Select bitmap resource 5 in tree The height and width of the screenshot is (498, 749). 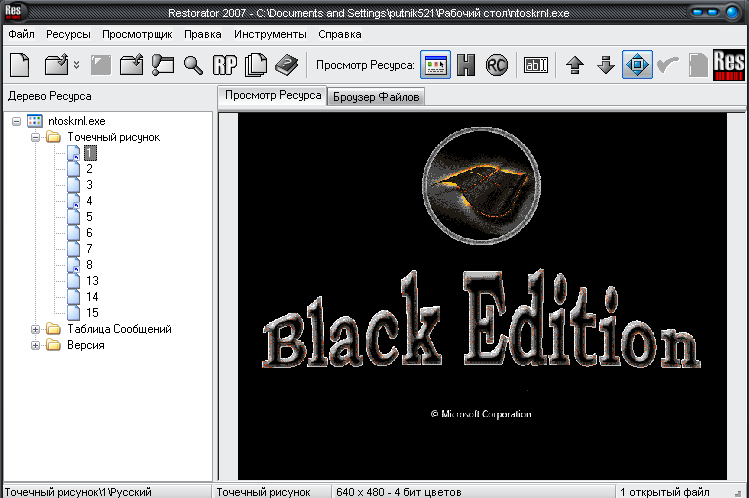[89, 217]
